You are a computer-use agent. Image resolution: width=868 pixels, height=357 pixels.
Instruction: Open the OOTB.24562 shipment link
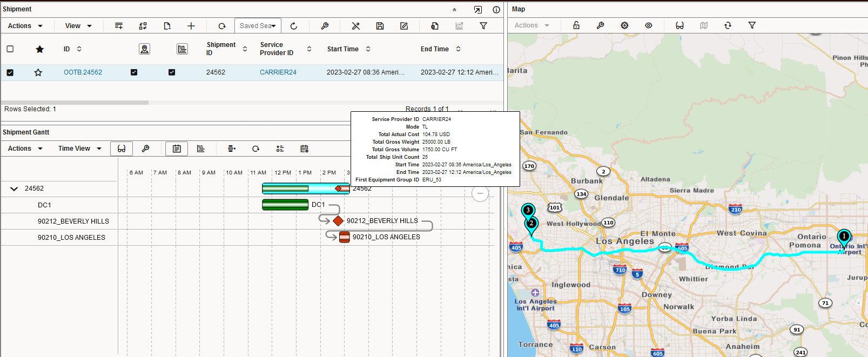pos(83,72)
